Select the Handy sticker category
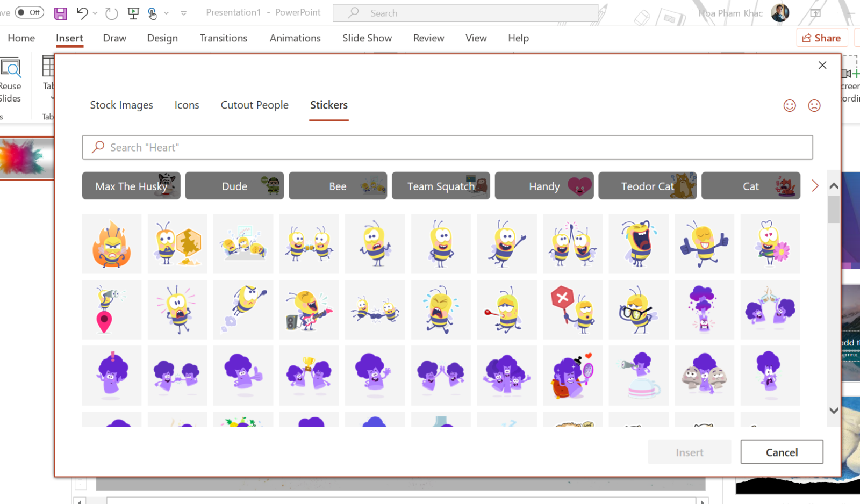 pyautogui.click(x=544, y=186)
